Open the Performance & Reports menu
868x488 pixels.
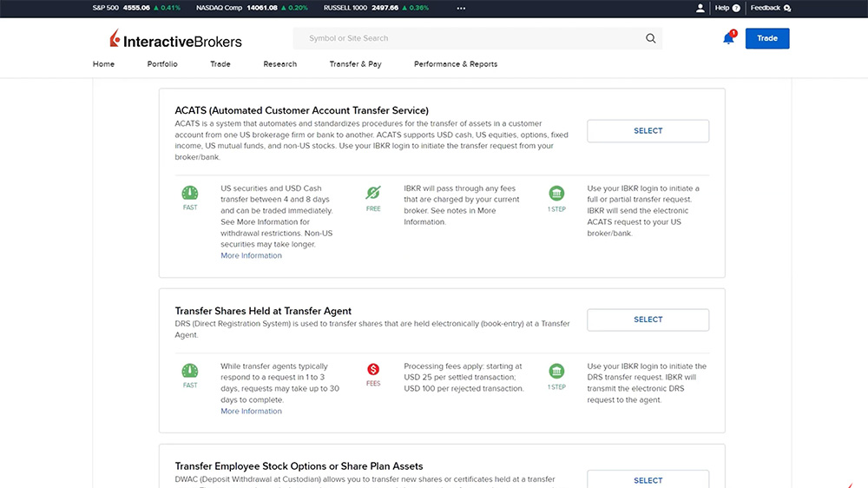456,64
